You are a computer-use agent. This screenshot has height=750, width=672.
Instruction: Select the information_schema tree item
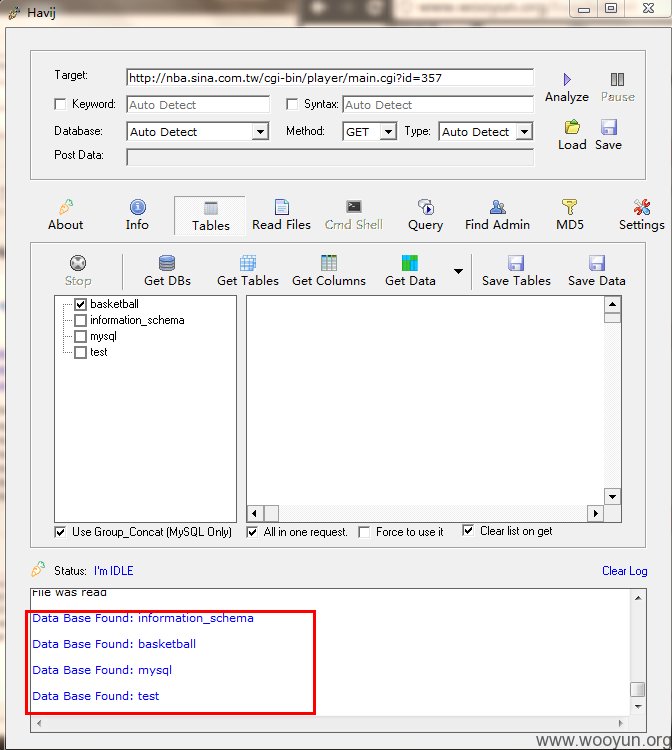point(137,320)
